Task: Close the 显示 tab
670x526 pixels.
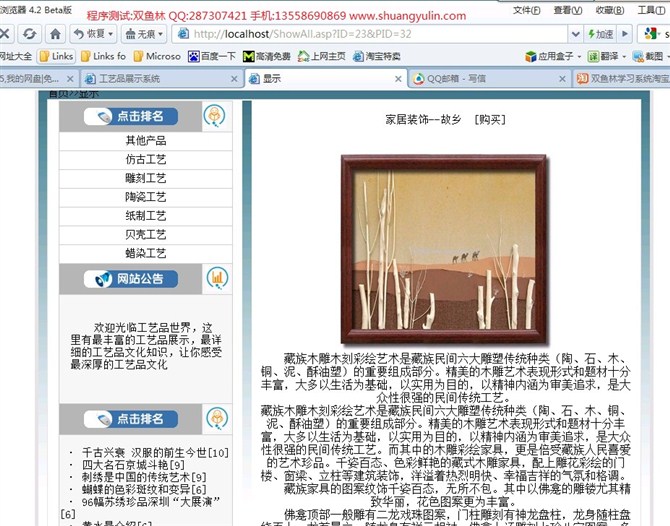Action: pos(398,79)
